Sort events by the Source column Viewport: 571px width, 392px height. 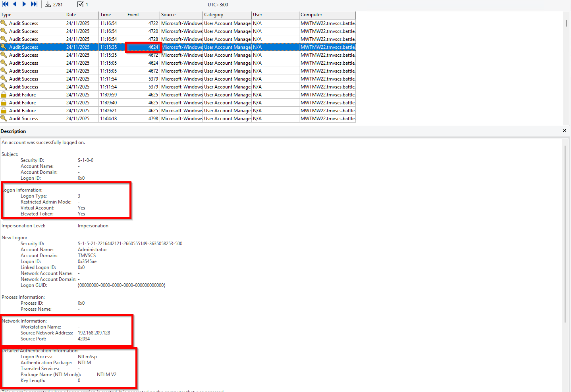point(181,15)
